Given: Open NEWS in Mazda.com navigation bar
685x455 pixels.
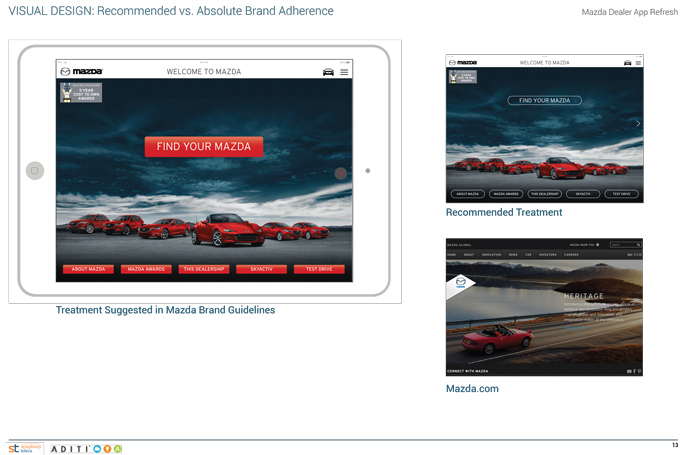Looking at the screenshot, I should click(x=513, y=255).
